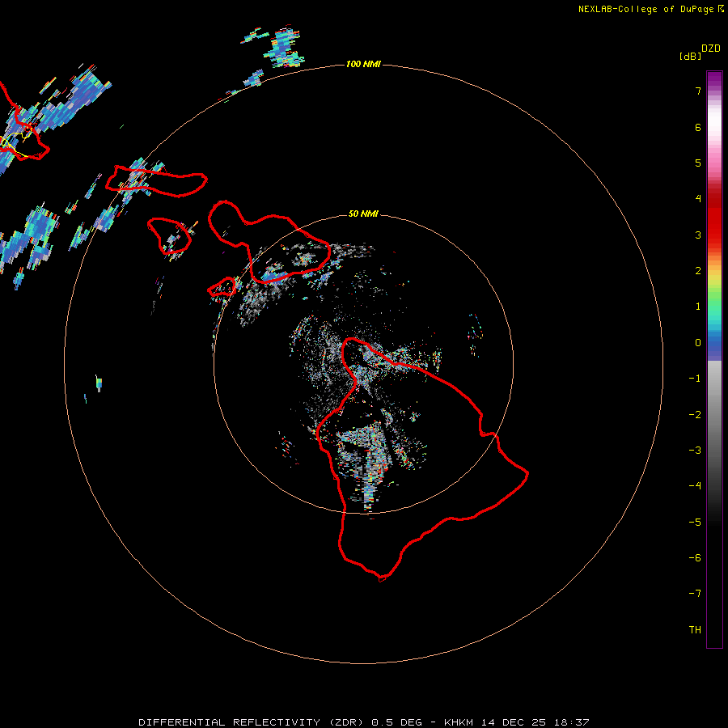The width and height of the screenshot is (728, 728).
Task: Click the 50 NMI range ring label
Action: click(363, 214)
